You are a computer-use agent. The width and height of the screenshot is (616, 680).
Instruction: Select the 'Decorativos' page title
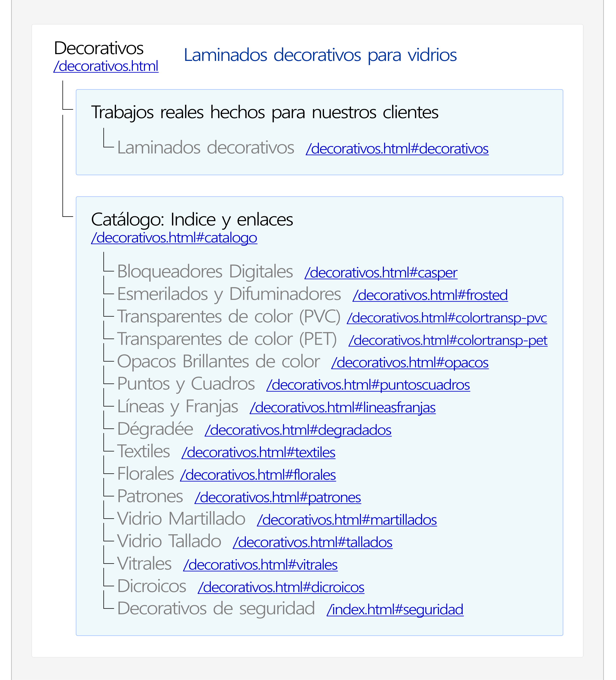[x=99, y=48]
